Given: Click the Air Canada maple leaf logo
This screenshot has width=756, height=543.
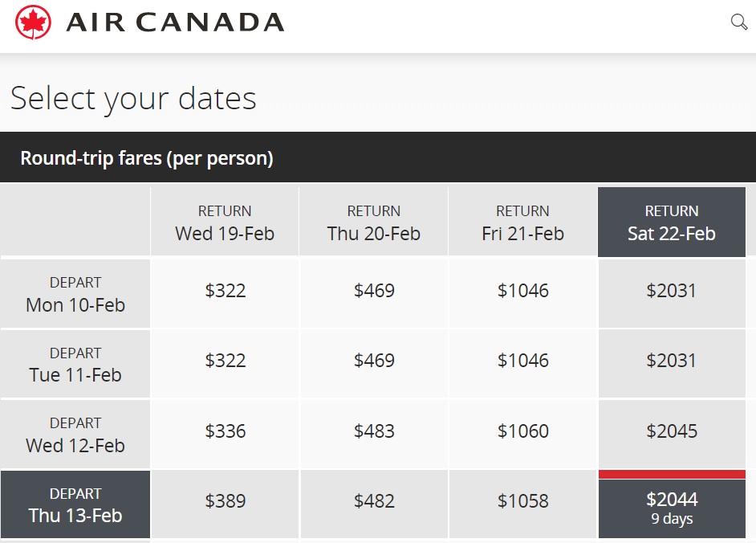Looking at the screenshot, I should [33, 22].
